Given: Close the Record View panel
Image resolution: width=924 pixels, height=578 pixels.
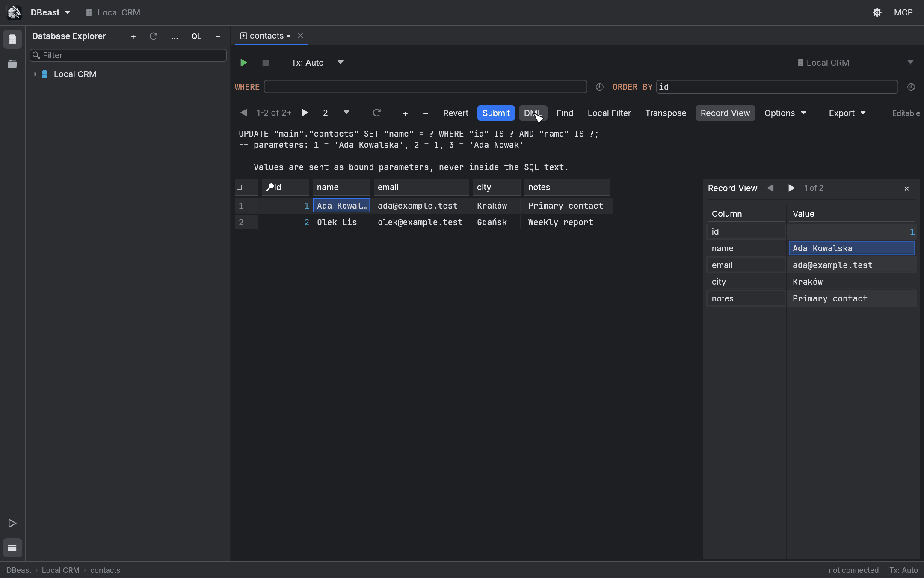Looking at the screenshot, I should (x=906, y=188).
